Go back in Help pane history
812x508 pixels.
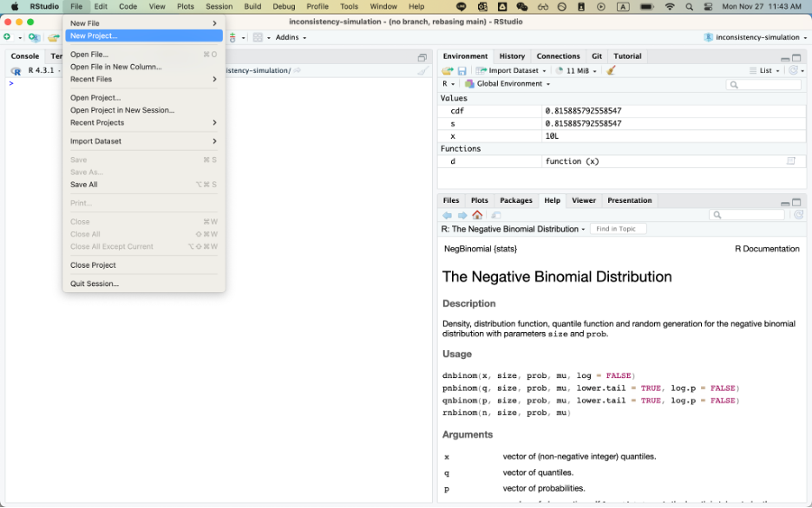(447, 215)
